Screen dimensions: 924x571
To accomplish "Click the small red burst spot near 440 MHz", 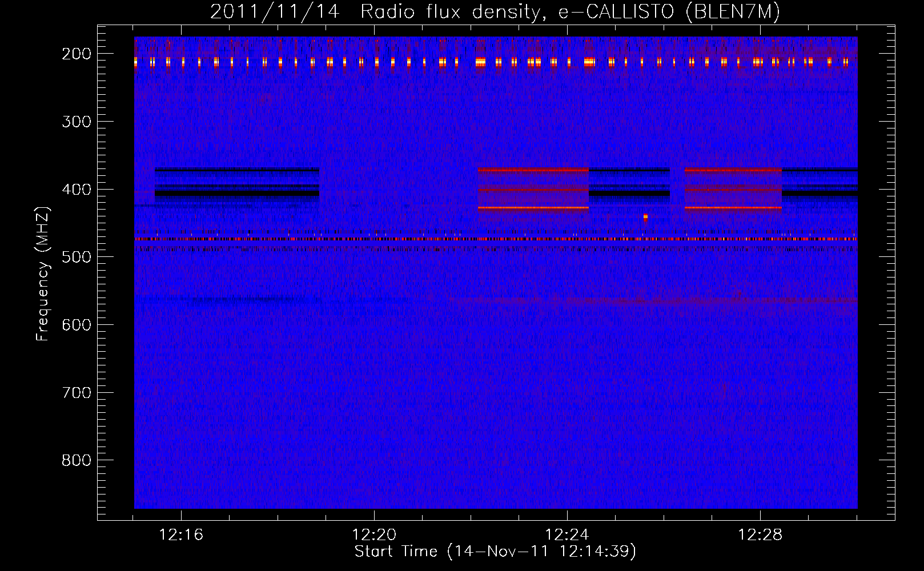I will point(645,217).
